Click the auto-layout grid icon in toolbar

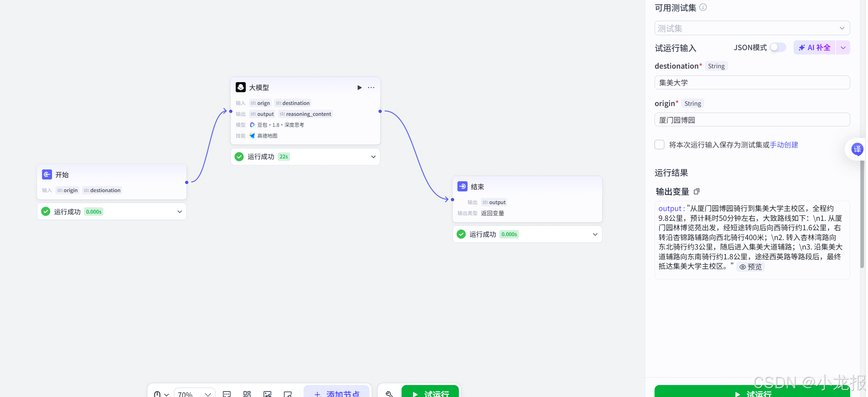[x=247, y=394]
